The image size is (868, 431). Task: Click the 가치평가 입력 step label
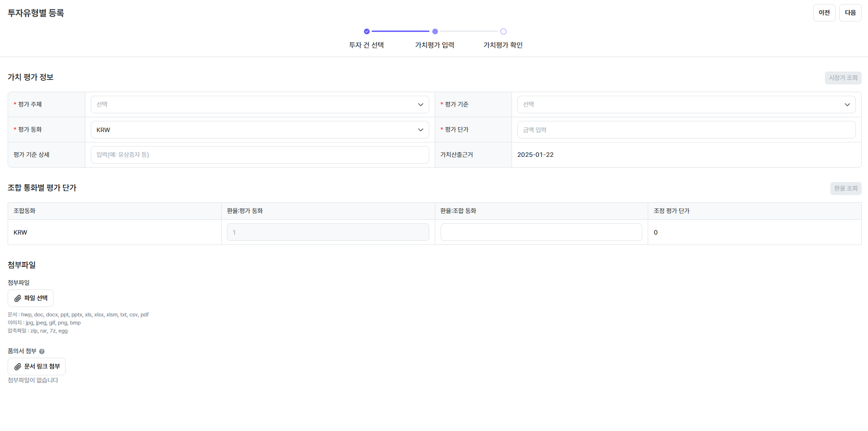(x=435, y=45)
